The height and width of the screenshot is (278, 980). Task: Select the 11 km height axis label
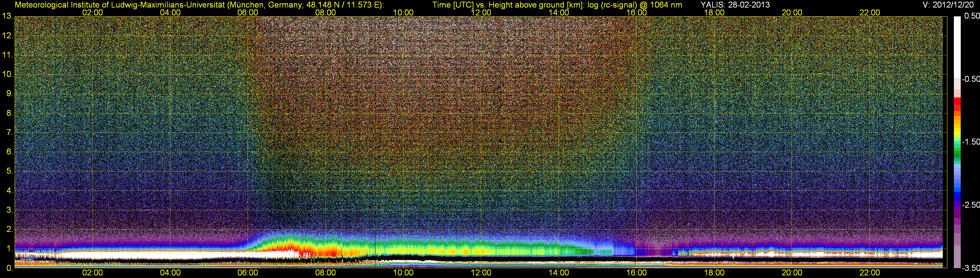click(x=7, y=55)
